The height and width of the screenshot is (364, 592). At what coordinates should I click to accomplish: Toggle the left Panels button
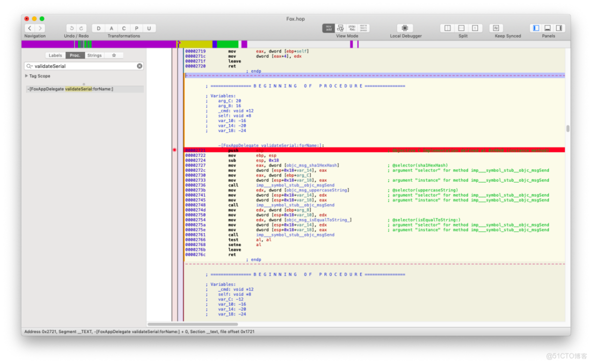535,28
